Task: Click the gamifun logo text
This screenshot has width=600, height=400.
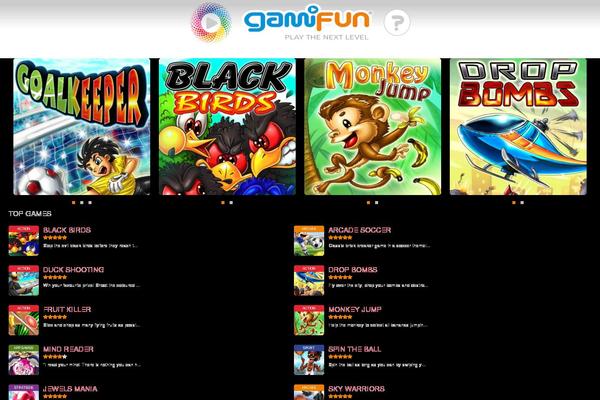Action: (307, 19)
